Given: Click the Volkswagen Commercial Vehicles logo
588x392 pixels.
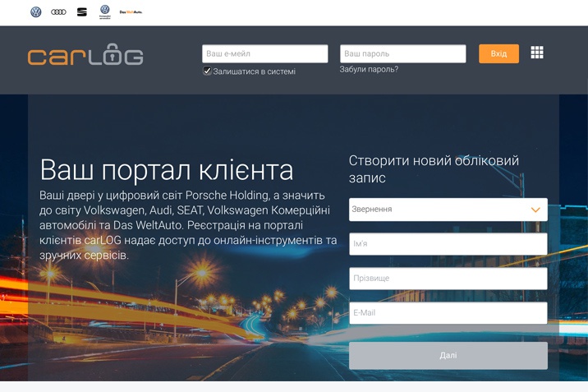Looking at the screenshot, I should [x=105, y=12].
